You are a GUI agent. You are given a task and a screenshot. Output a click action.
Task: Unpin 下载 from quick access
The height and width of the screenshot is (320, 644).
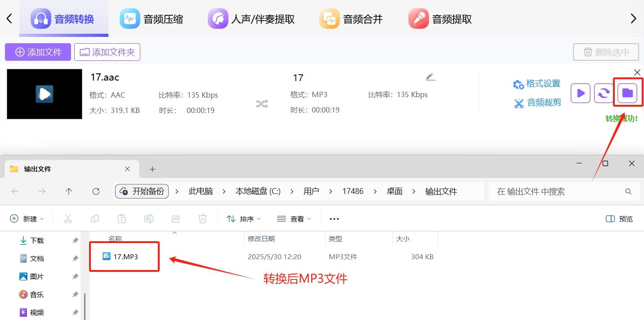pos(75,240)
